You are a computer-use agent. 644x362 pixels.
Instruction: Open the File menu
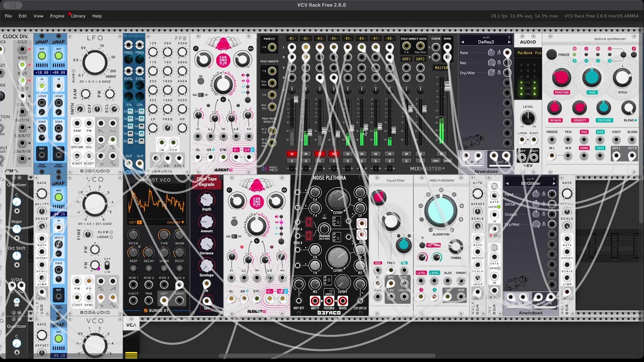9,16
